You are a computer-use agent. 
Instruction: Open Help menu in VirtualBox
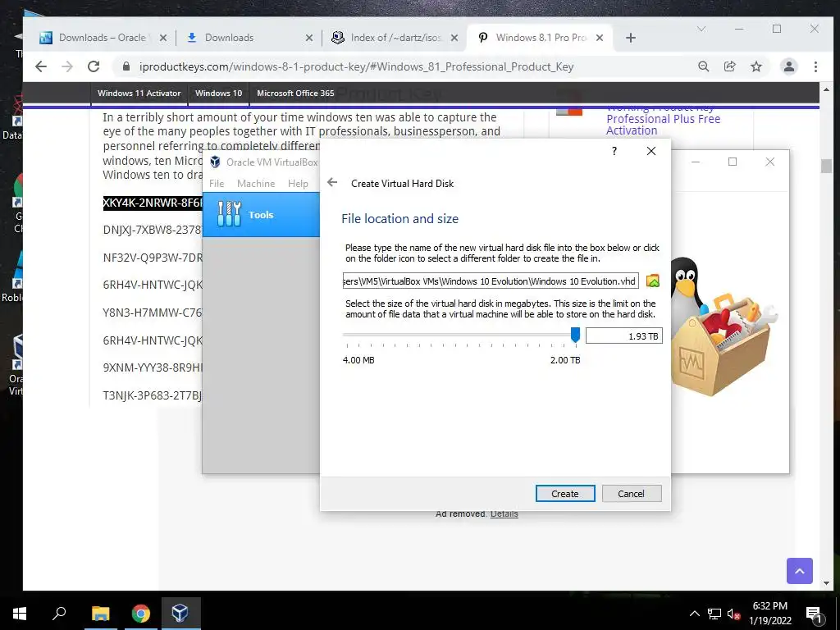coord(298,183)
